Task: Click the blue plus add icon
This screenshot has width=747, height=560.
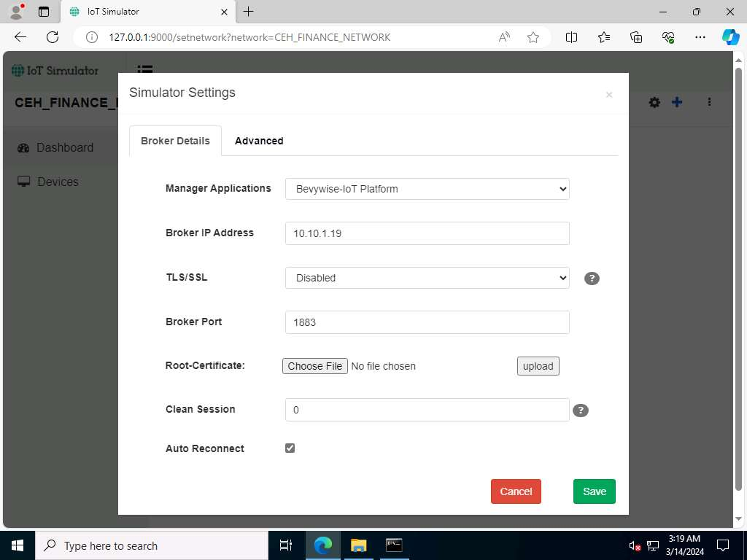Action: click(677, 102)
